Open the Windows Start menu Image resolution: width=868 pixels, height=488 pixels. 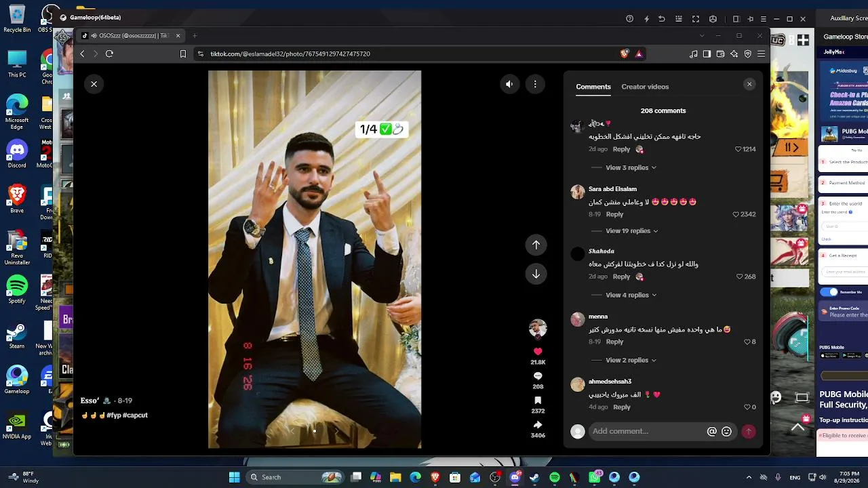(234, 477)
